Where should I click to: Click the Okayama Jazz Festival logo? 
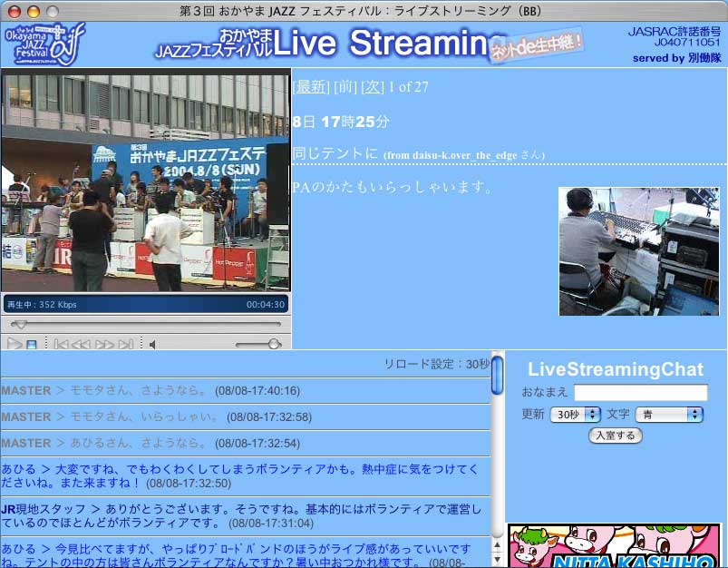pyautogui.click(x=44, y=44)
